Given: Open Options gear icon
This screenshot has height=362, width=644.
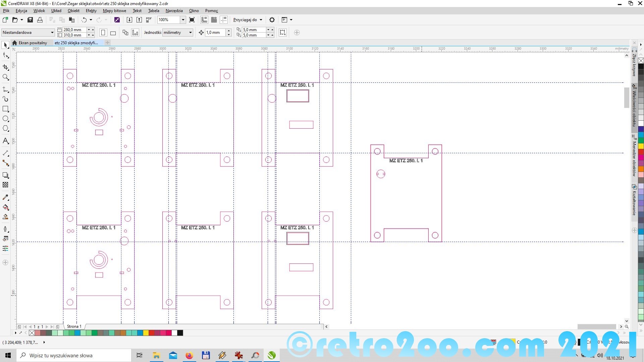Looking at the screenshot, I should pyautogui.click(x=272, y=20).
